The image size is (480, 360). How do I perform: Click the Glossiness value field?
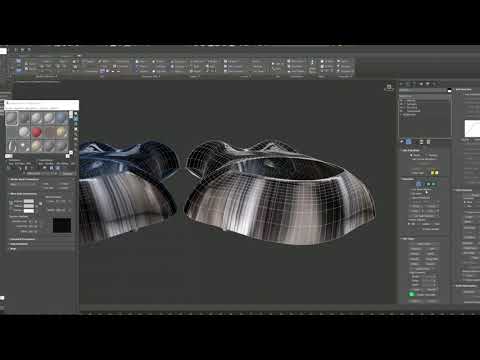click(x=31, y=226)
